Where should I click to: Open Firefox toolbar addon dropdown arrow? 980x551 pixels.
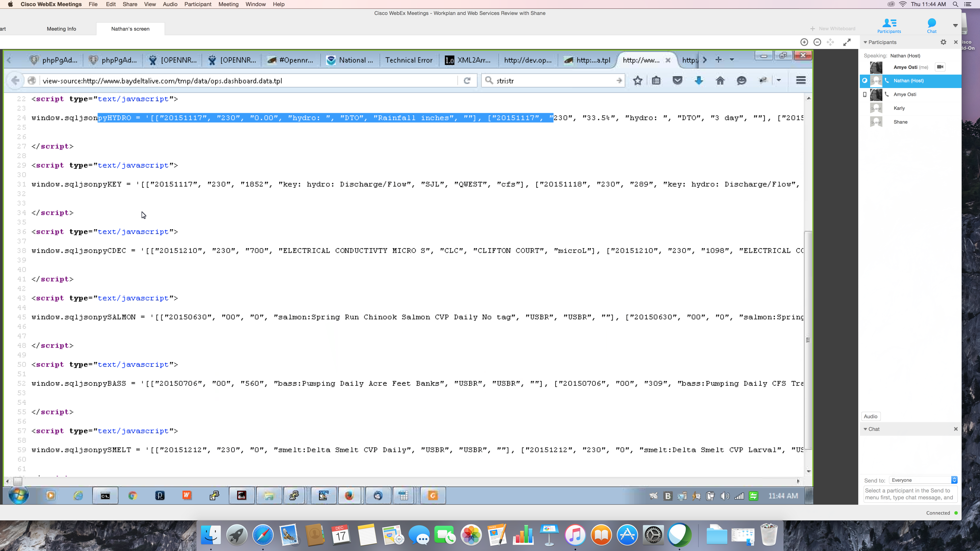click(x=779, y=80)
